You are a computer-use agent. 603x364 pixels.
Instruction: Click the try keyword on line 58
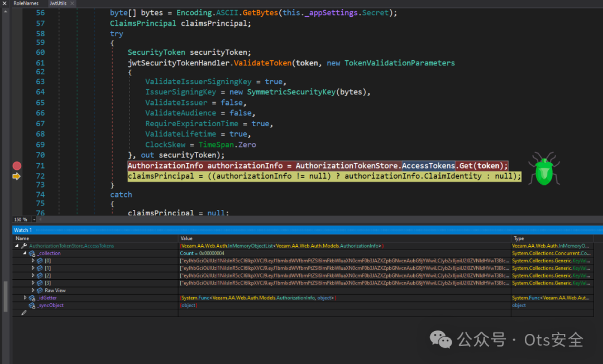117,34
